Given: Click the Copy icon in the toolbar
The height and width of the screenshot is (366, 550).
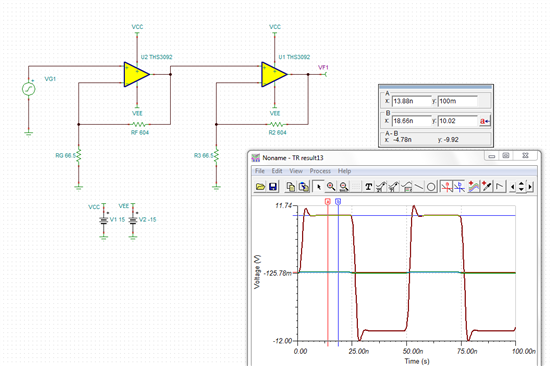Looking at the screenshot, I should (290, 187).
